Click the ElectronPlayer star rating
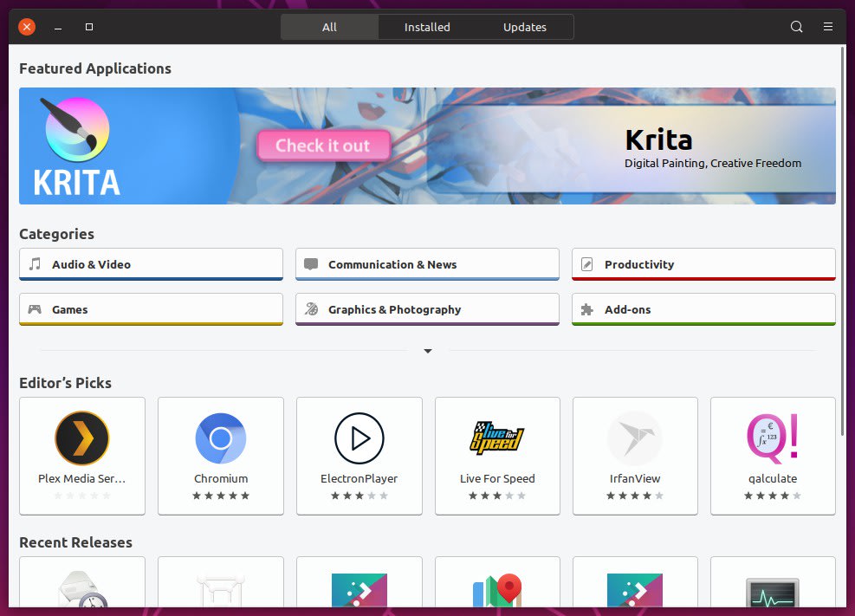This screenshot has height=616, width=855. point(359,496)
